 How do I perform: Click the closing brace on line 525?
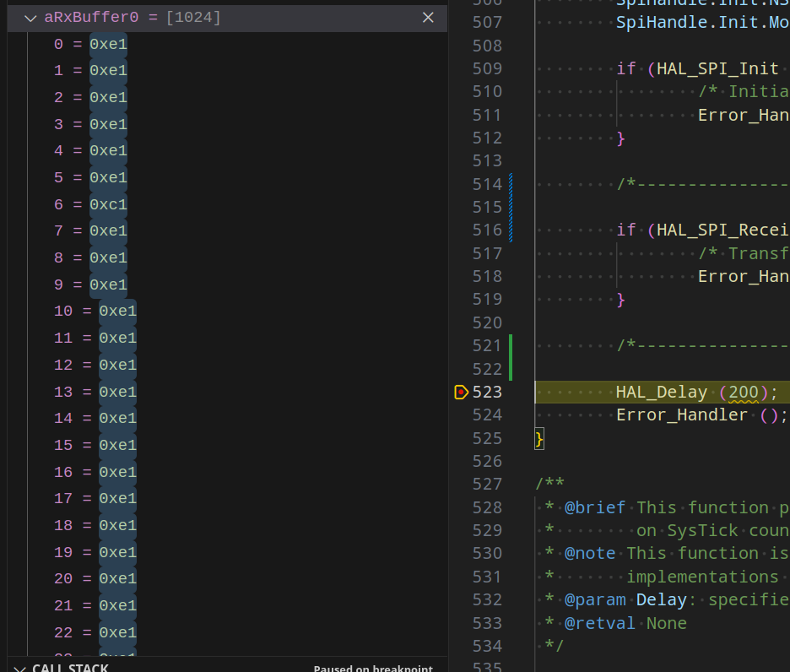tap(539, 438)
